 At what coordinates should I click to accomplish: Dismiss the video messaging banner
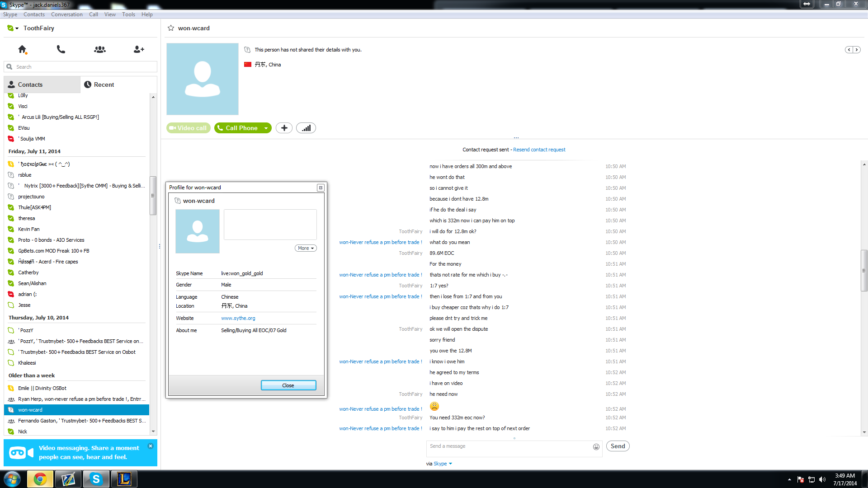click(151, 446)
